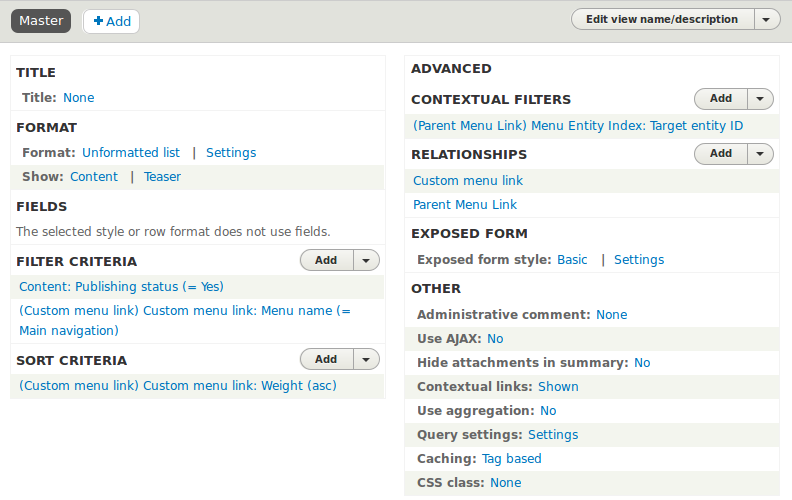Edit the Publishing status filter
This screenshot has width=792, height=500.
coord(121,286)
